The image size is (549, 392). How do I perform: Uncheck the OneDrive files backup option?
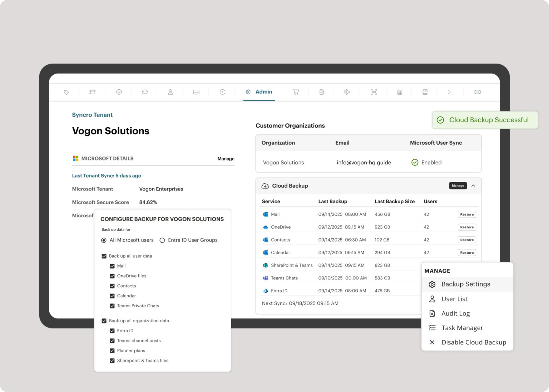[x=112, y=276]
